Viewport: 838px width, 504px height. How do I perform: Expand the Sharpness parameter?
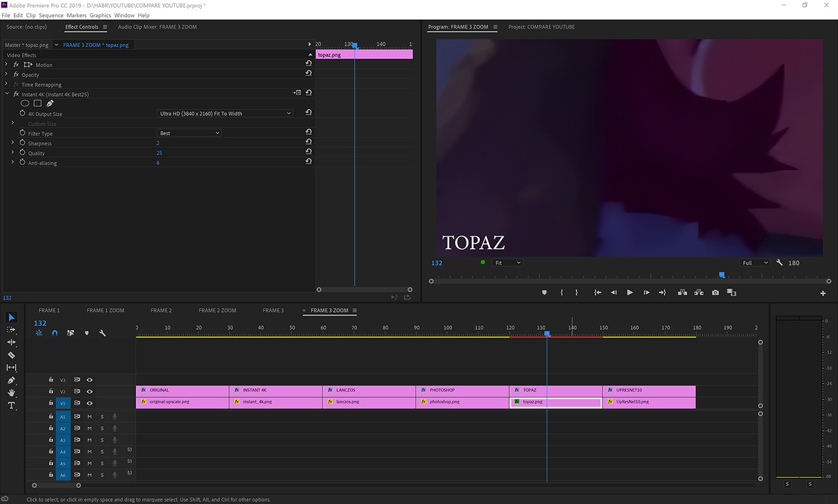tap(12, 143)
